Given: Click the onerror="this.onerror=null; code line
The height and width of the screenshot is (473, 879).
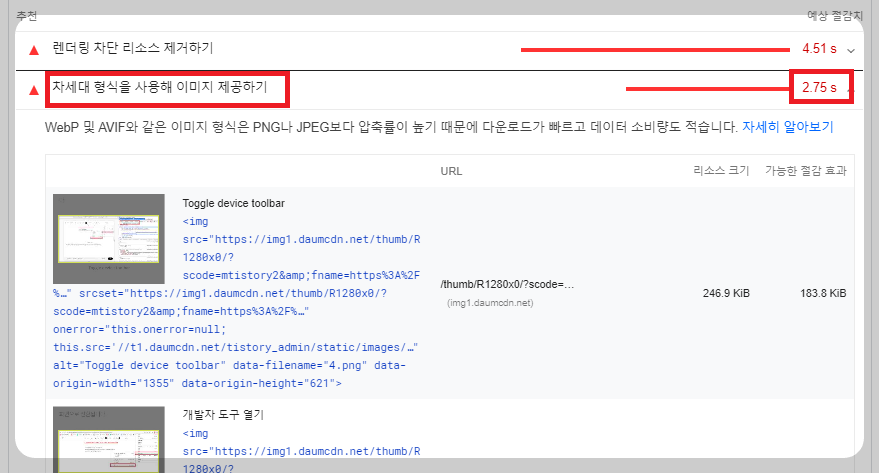Looking at the screenshot, I should click(140, 330).
